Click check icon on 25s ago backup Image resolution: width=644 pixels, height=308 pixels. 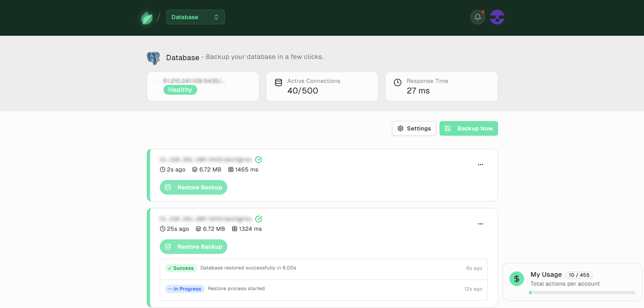[259, 219]
